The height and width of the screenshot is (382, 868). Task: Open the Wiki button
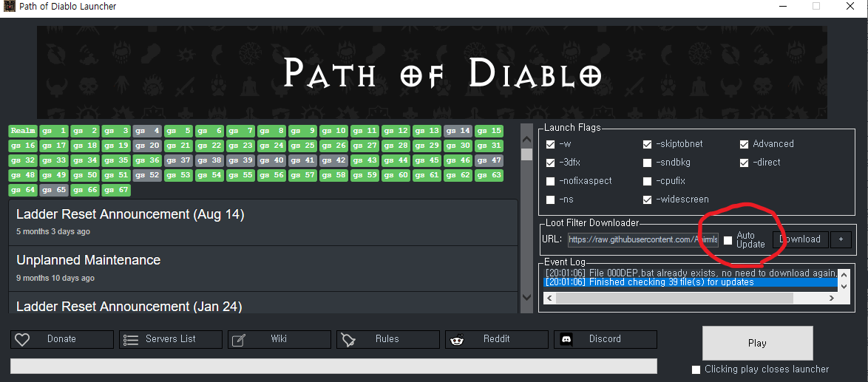pyautogui.click(x=279, y=339)
